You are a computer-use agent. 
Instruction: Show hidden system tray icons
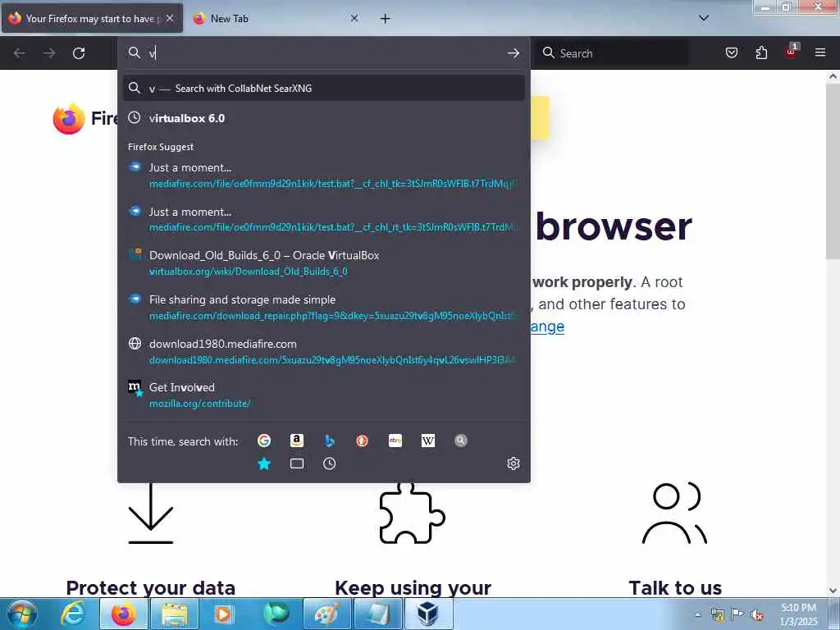click(x=697, y=614)
